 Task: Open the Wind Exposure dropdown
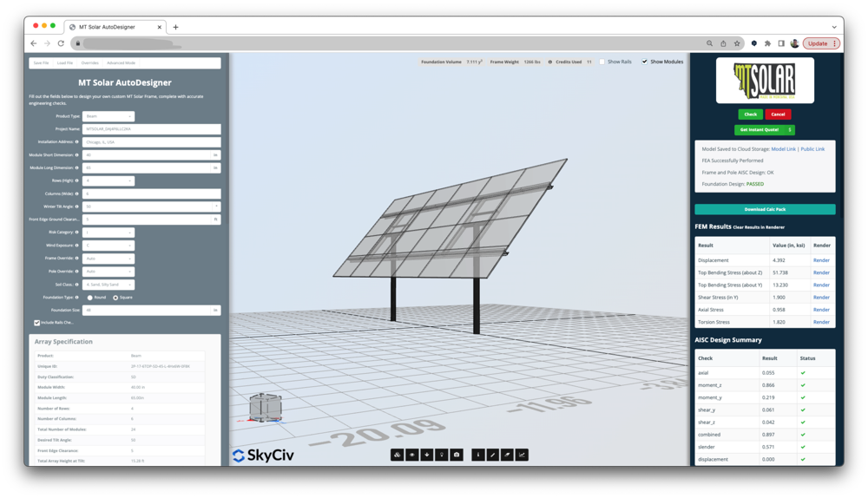coord(108,246)
